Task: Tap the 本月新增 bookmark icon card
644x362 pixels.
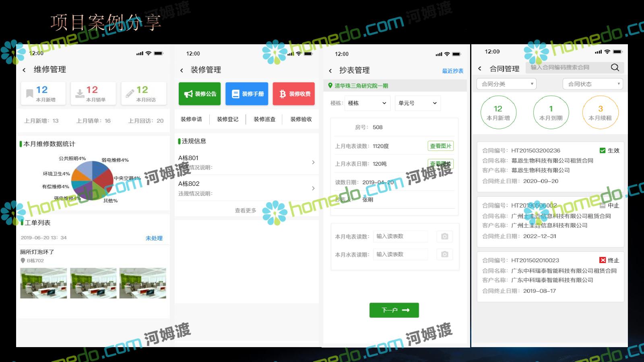Action: pos(43,93)
